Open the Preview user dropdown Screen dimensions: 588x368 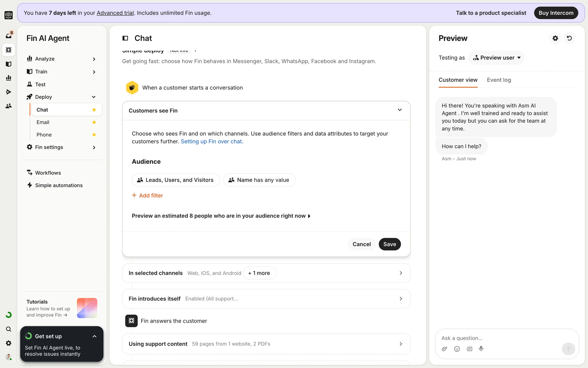pos(496,58)
